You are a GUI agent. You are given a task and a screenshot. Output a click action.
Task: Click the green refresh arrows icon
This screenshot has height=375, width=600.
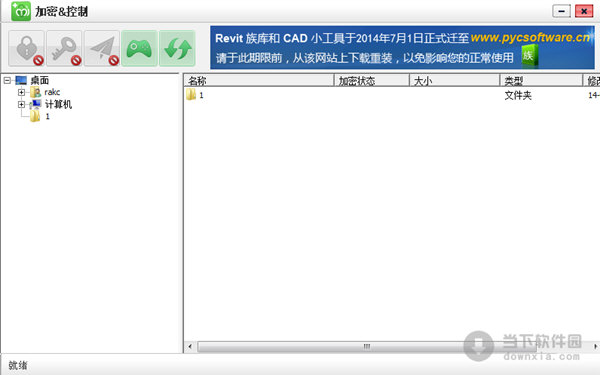177,49
